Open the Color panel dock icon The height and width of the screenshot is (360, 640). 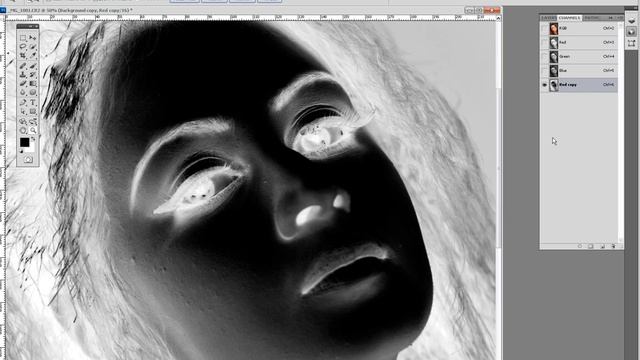coord(631,31)
